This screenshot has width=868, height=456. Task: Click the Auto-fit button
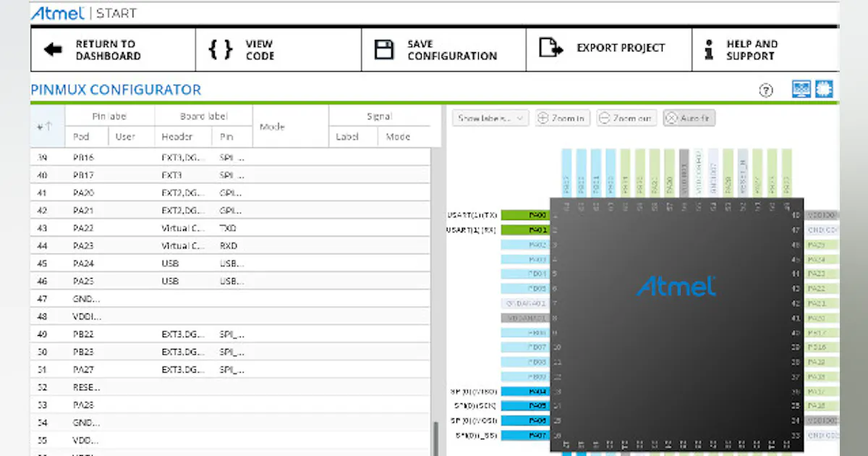tap(689, 118)
